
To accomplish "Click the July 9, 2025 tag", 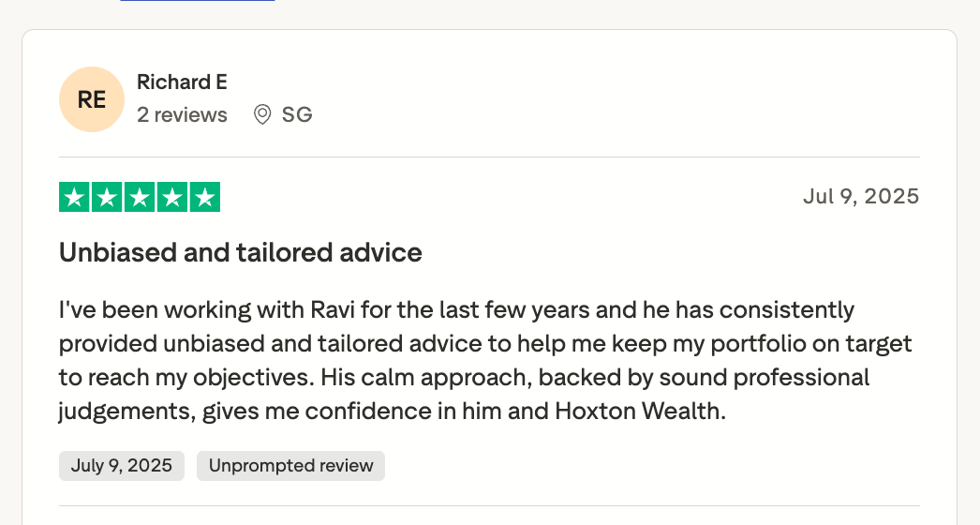I will (x=122, y=466).
